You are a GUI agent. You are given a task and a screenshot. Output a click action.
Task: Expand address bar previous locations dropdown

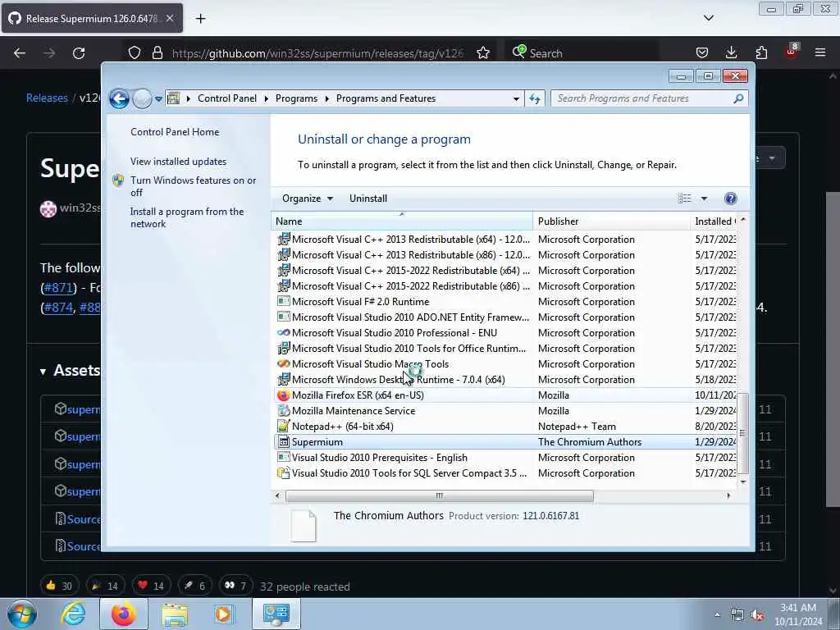516,99
